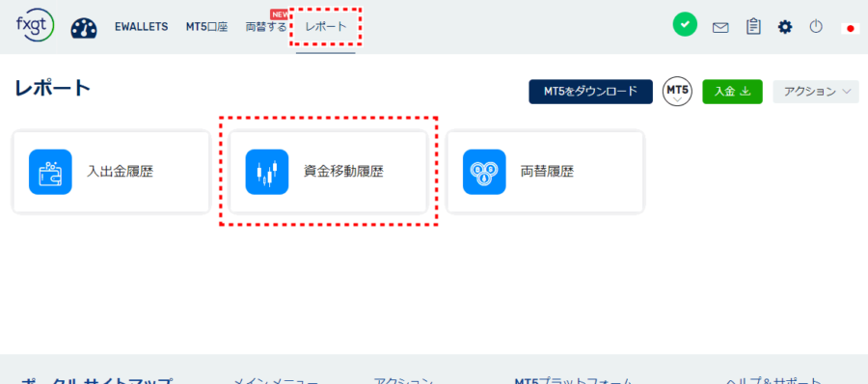Click the MT5をダウンロード button
This screenshot has width=868, height=384.
click(590, 92)
